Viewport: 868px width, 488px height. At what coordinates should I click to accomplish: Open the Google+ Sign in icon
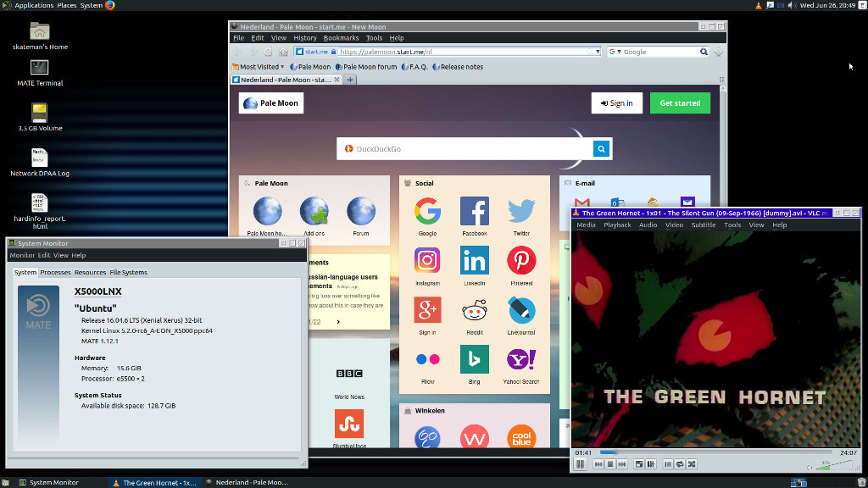(x=427, y=310)
